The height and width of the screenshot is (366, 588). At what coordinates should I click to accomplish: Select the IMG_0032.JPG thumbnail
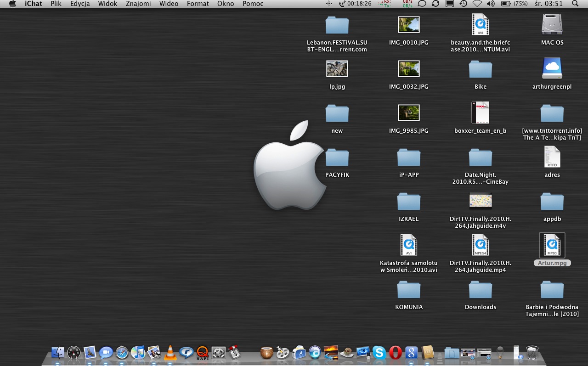(x=409, y=68)
